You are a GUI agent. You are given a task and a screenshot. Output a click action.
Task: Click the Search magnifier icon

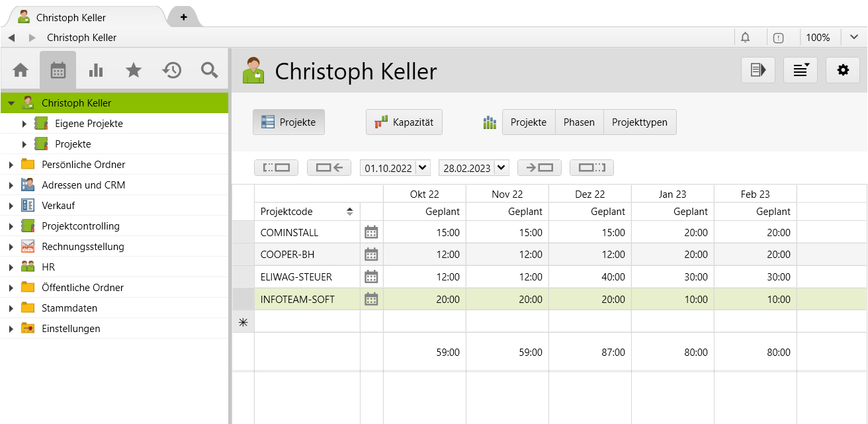tap(210, 70)
